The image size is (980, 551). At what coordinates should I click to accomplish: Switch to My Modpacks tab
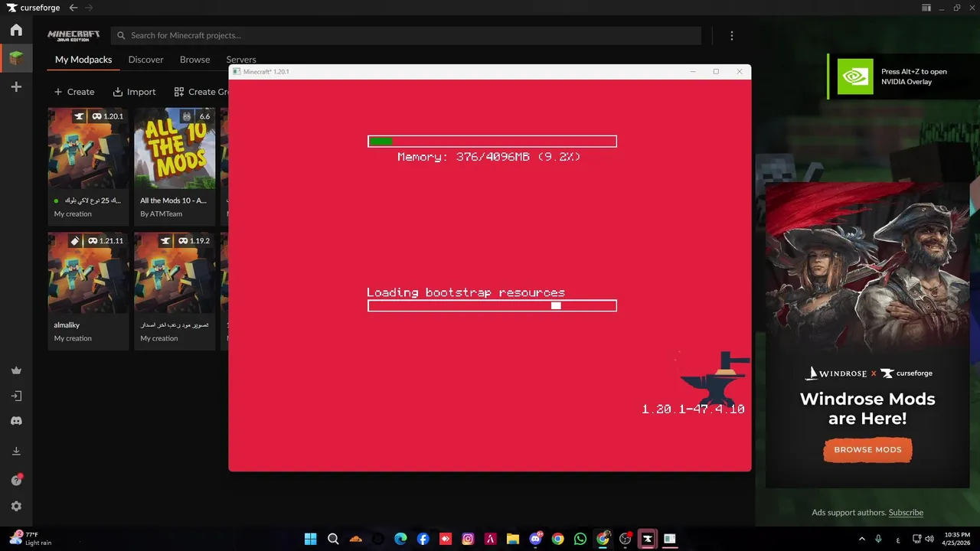tap(83, 60)
